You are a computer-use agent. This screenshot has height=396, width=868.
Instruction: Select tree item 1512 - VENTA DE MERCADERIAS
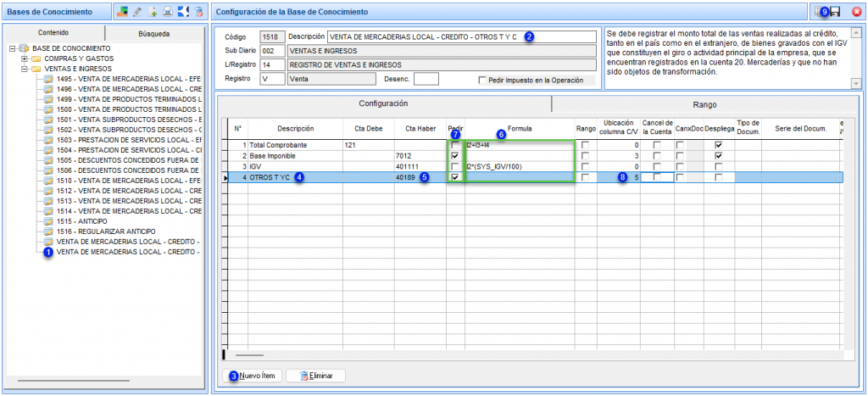(x=129, y=191)
